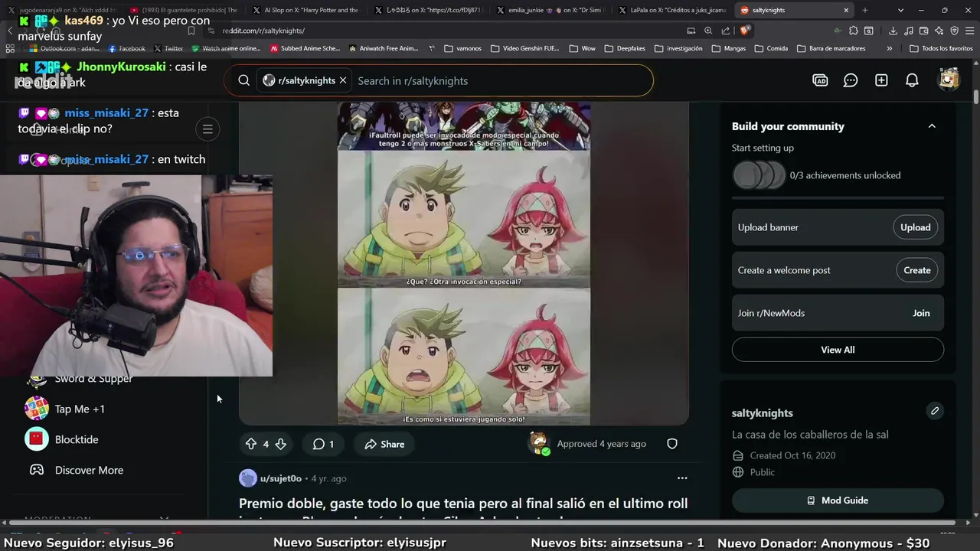980x551 pixels.
Task: Open Brave VPN shield icon
Action: point(954,31)
